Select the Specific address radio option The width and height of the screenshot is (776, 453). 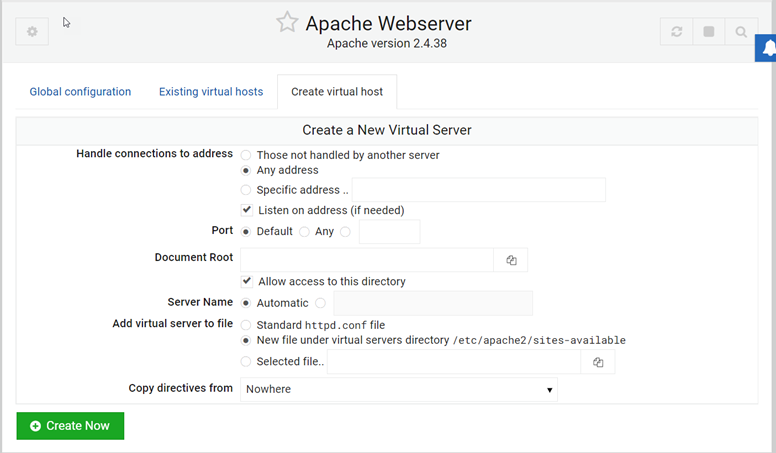coord(246,190)
